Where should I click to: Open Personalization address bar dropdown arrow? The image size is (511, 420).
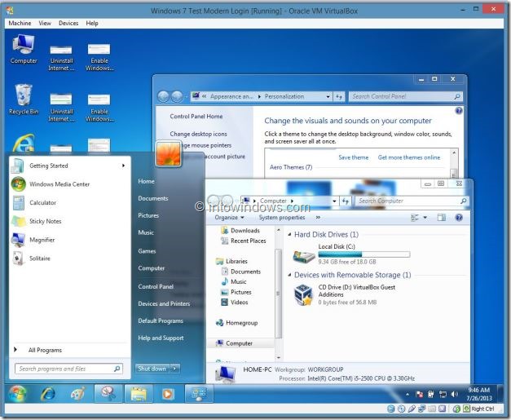pyautogui.click(x=328, y=96)
